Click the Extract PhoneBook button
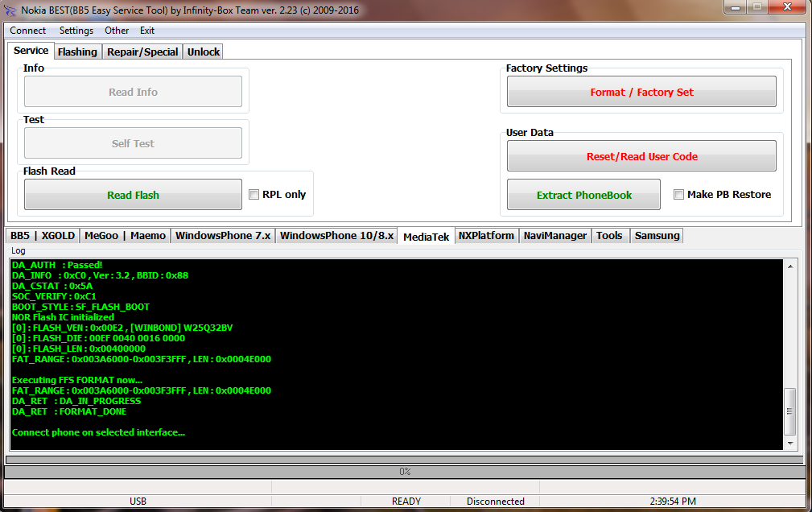812x512 pixels. pos(583,195)
